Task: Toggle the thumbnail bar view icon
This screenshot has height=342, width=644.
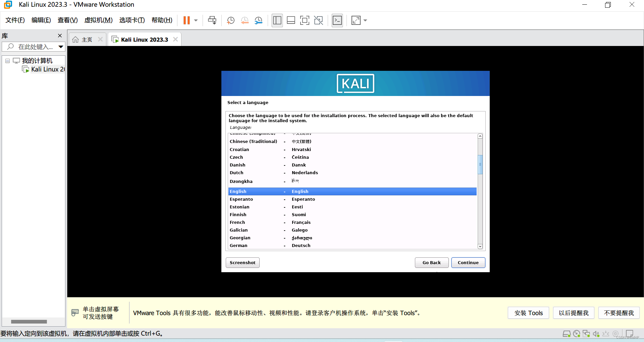Action: point(291,20)
